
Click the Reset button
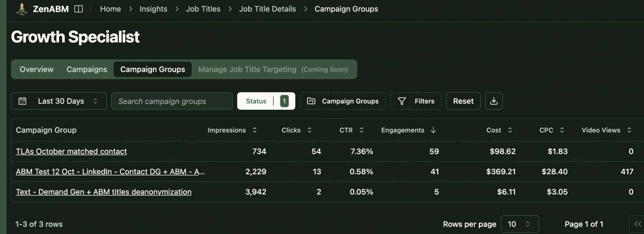[x=463, y=101]
